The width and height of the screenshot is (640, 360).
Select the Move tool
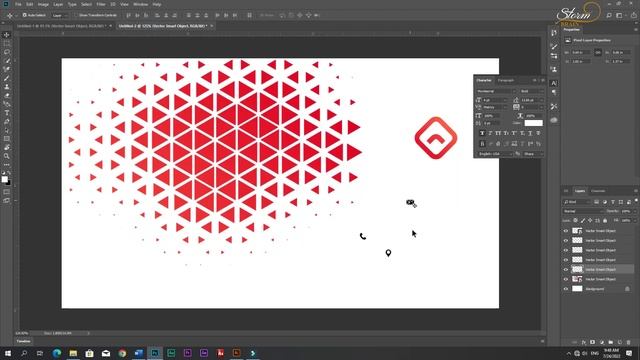point(7,35)
